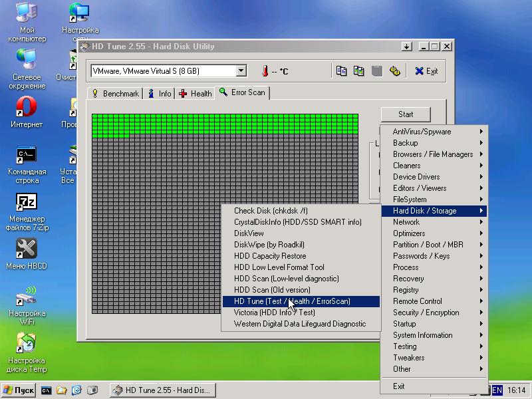The image size is (532, 399).
Task: Open the HD Tune options icon
Action: click(394, 71)
